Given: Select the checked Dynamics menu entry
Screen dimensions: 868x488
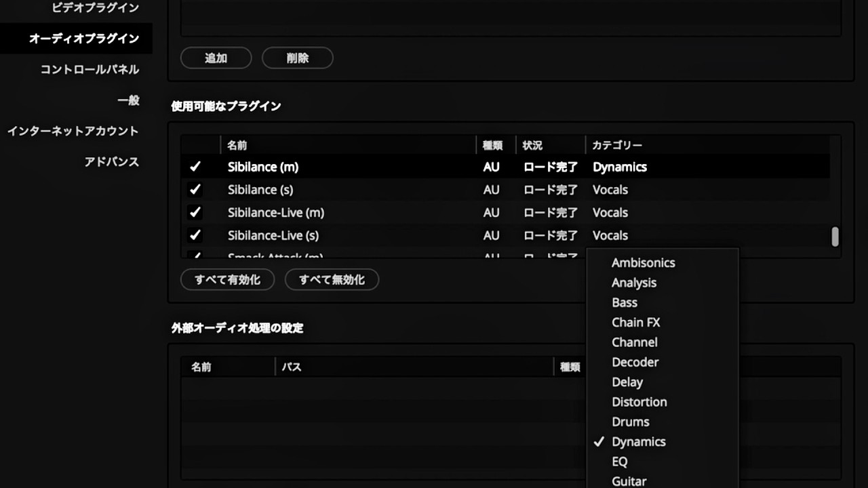Looking at the screenshot, I should (x=638, y=442).
